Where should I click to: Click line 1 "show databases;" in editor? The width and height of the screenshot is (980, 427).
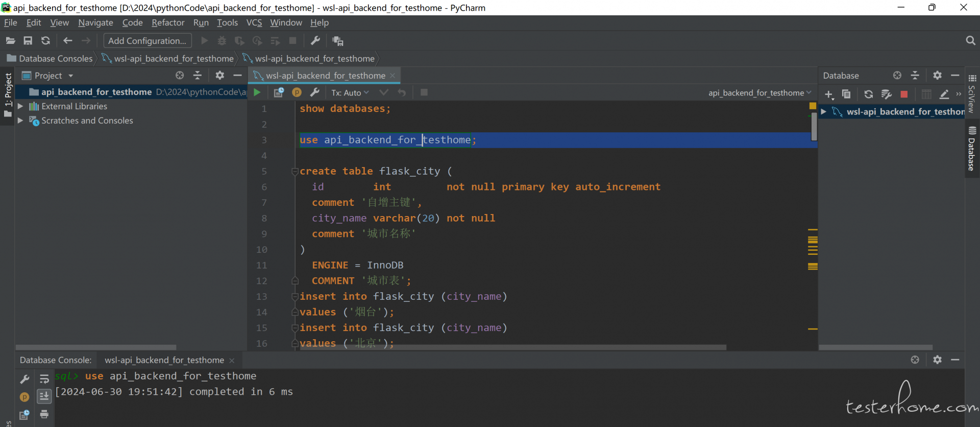point(345,109)
